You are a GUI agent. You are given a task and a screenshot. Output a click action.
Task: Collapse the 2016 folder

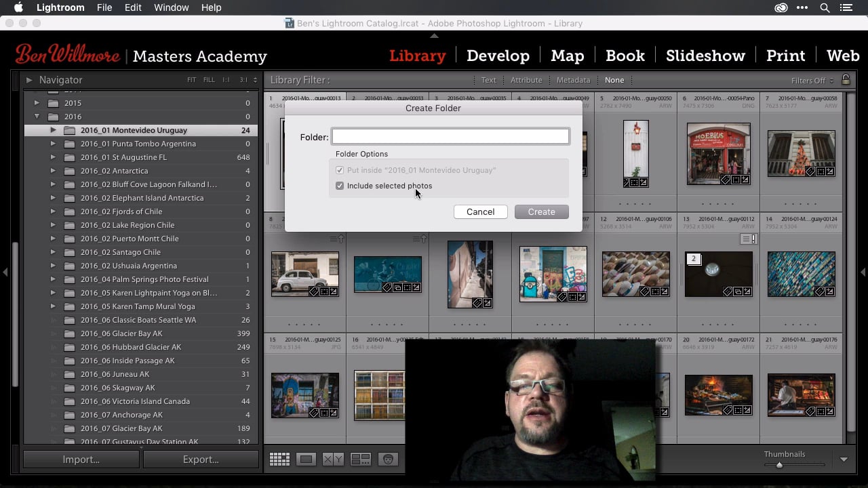pyautogui.click(x=37, y=117)
